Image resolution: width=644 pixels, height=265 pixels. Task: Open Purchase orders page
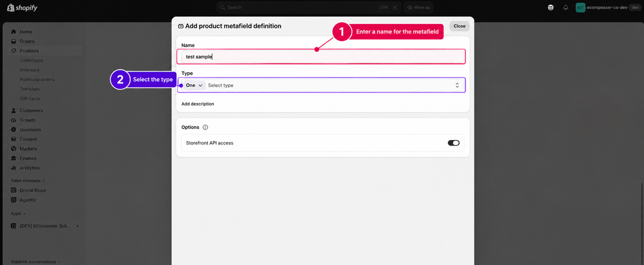click(x=37, y=80)
